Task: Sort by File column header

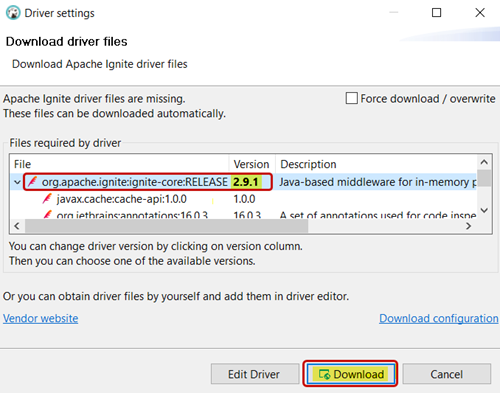Action: point(119,164)
